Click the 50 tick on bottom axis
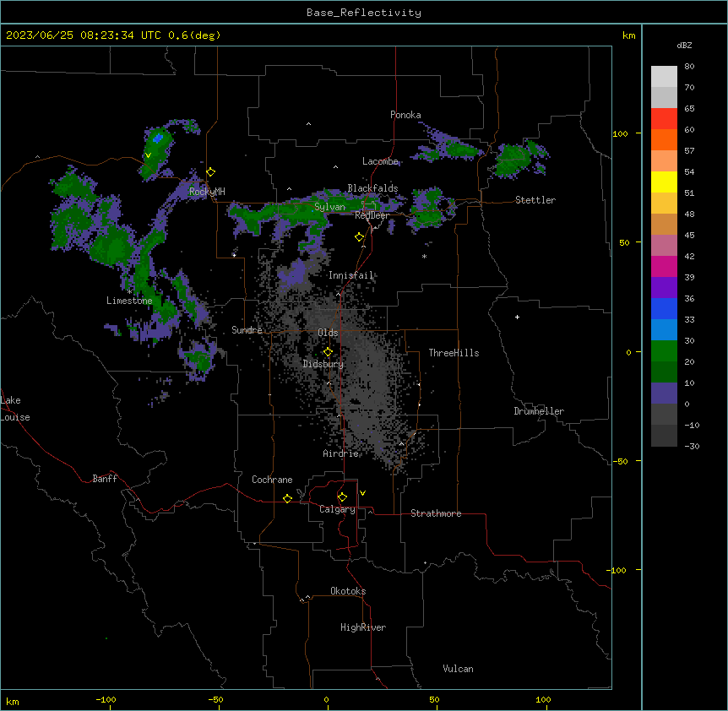The image size is (728, 711). click(434, 699)
